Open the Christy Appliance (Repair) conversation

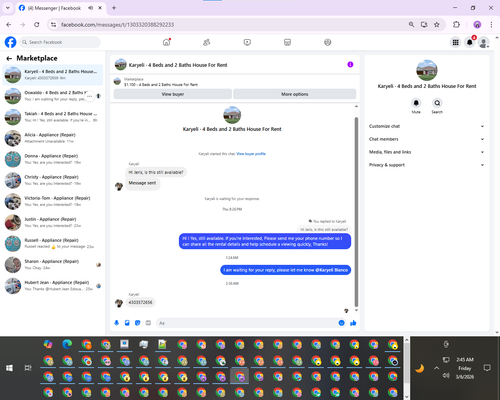tap(53, 180)
